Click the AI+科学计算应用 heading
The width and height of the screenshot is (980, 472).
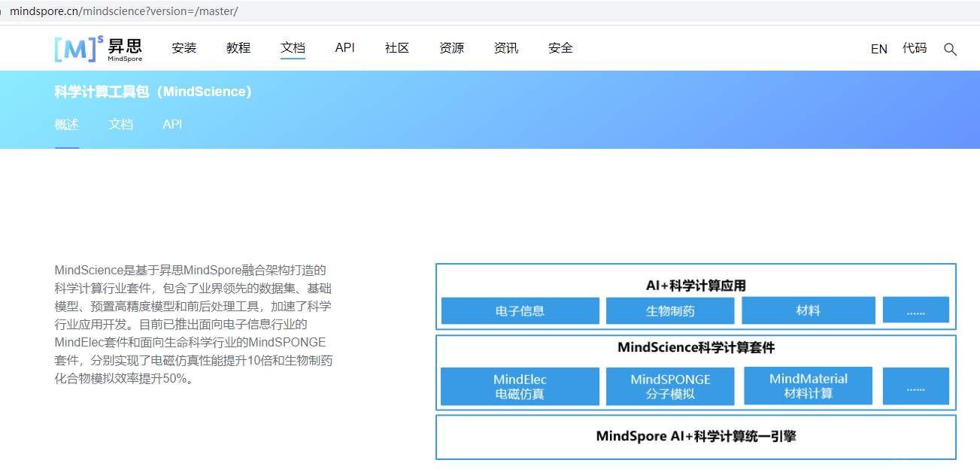pos(696,286)
